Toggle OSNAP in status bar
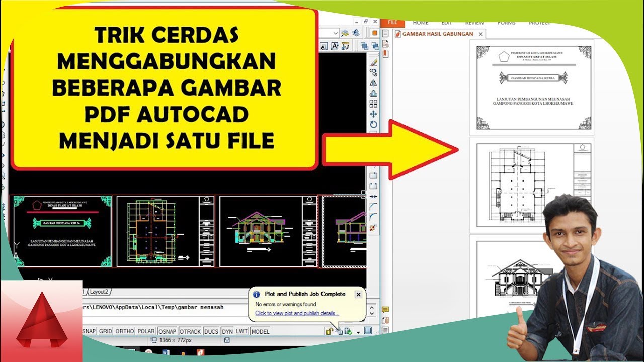The height and width of the screenshot is (362, 644). pos(167,331)
